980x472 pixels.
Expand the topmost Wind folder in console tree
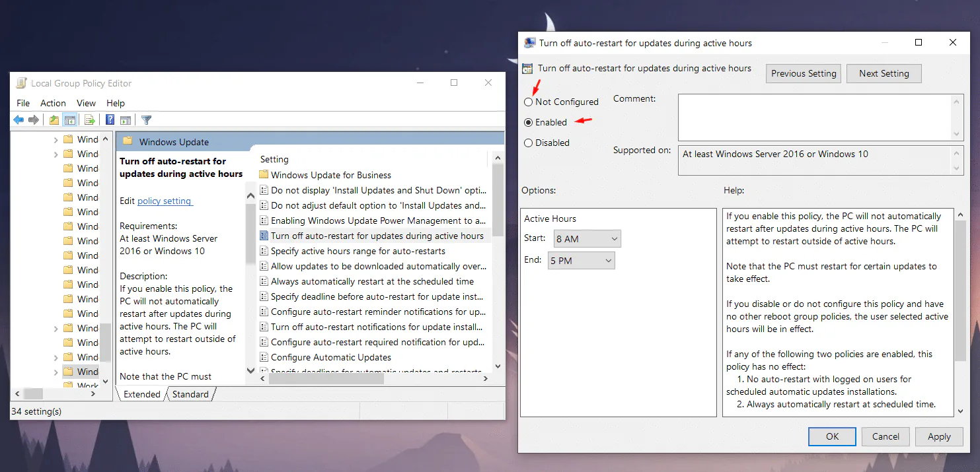[56, 139]
